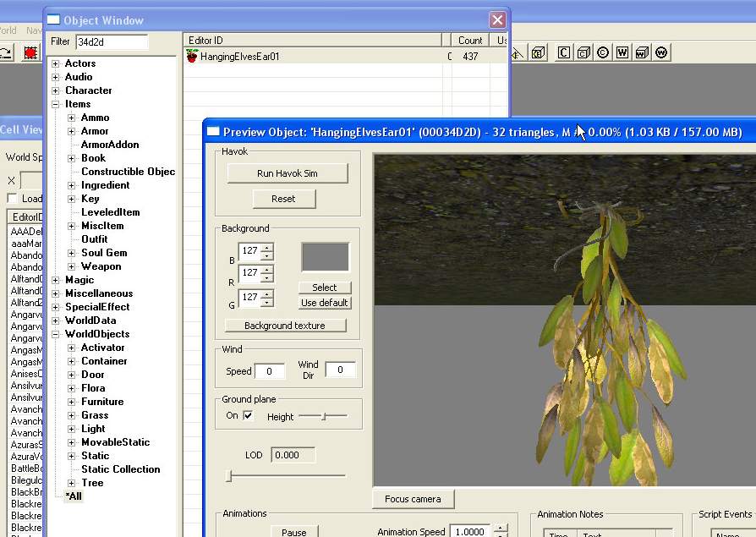Screen dimensions: 756x537
Task: Click the cube icon left of C
Action: point(539,52)
